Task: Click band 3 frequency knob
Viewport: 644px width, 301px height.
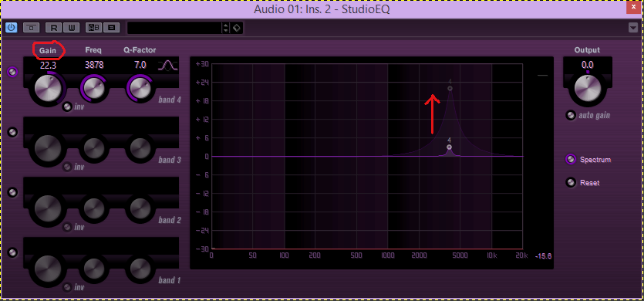Action: click(x=94, y=147)
